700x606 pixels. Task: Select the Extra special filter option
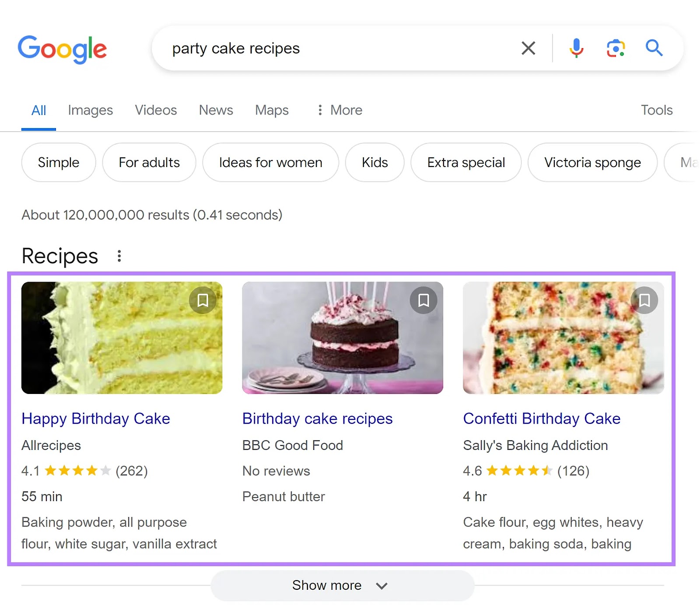(x=466, y=162)
